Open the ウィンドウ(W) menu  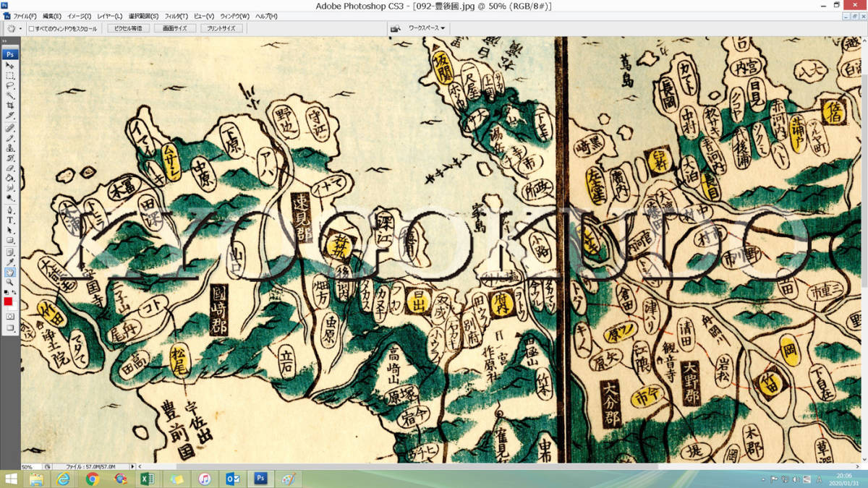234,16
